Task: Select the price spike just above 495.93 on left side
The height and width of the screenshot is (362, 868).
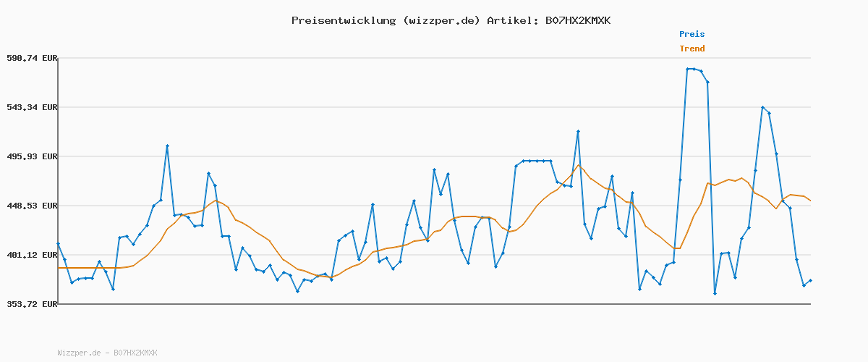Action: coord(167,146)
